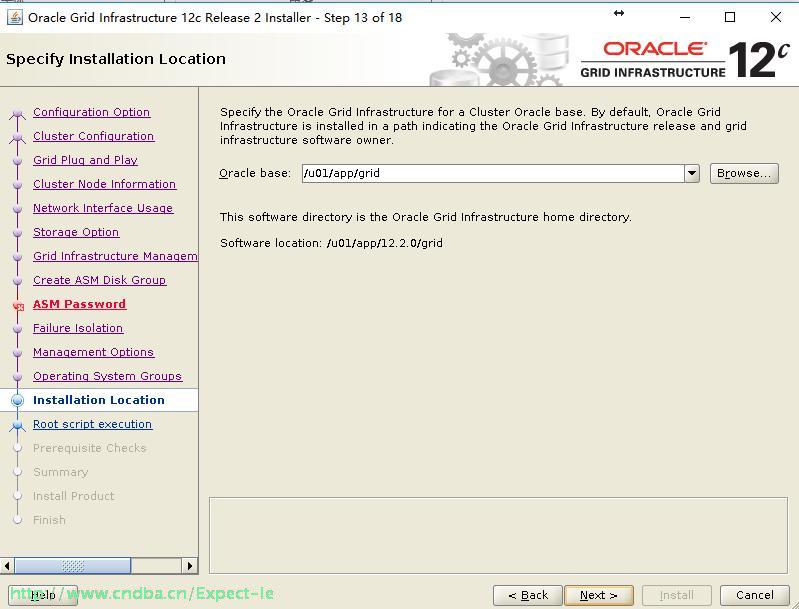Open Root script execution step
799x609 pixels.
point(92,424)
